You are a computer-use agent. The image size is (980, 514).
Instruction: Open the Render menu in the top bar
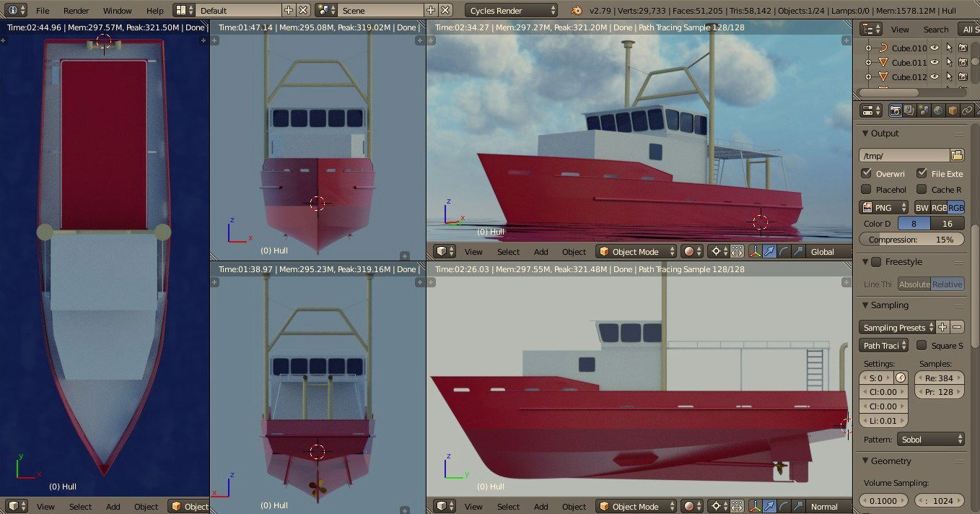pyautogui.click(x=76, y=11)
